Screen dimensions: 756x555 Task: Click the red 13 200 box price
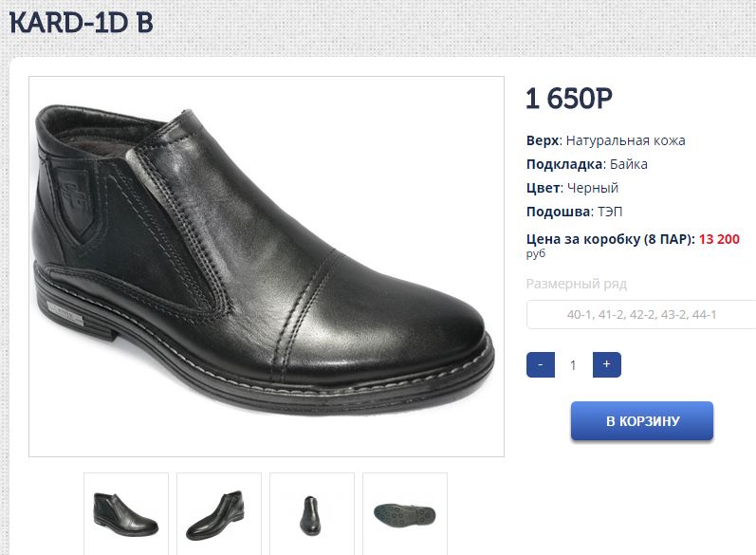[x=719, y=239]
